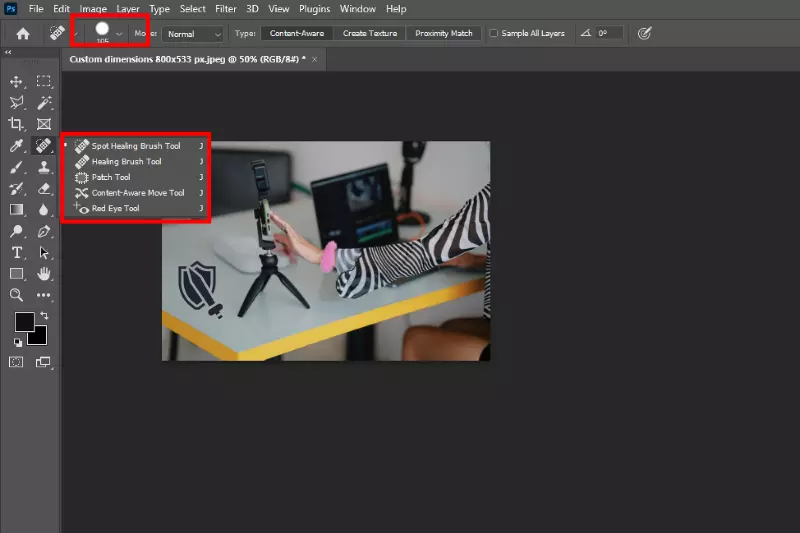
Task: Select the Path Selection tool
Action: tap(43, 253)
